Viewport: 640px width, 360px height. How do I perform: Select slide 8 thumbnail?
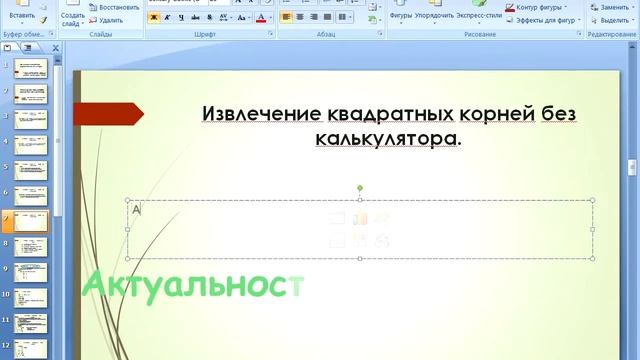click(31, 247)
